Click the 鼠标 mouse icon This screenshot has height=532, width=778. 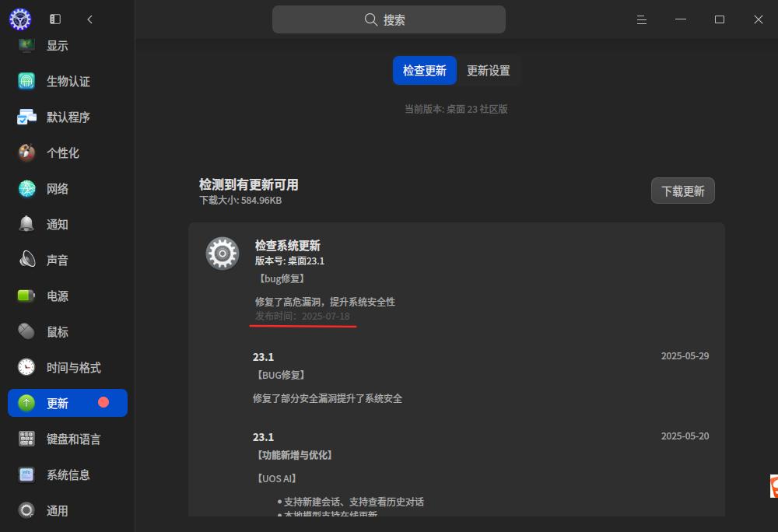[26, 331]
